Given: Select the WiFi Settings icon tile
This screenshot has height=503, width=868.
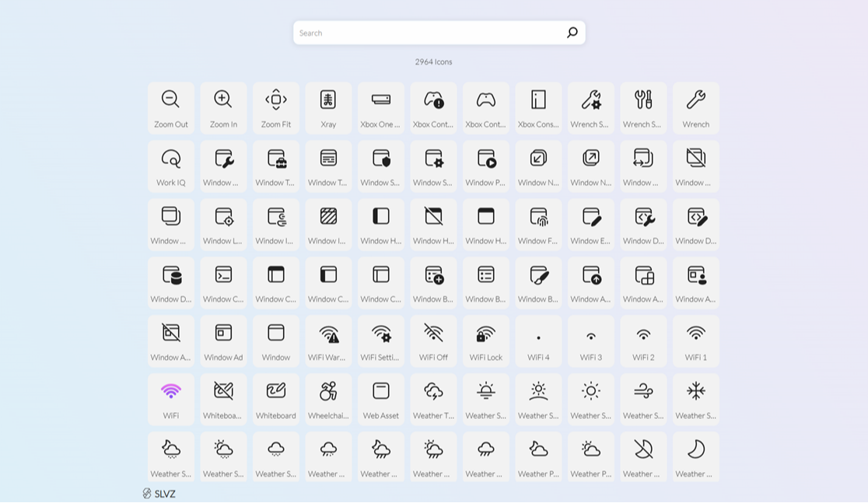Looking at the screenshot, I should point(381,341).
